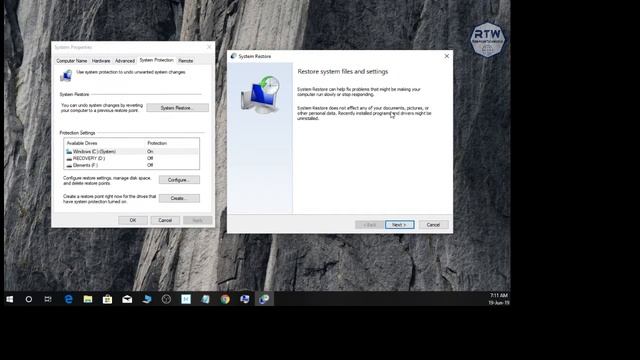This screenshot has height=360, width=640.
Task: Launch Microsoft Edge from the taskbar
Action: click(x=69, y=299)
